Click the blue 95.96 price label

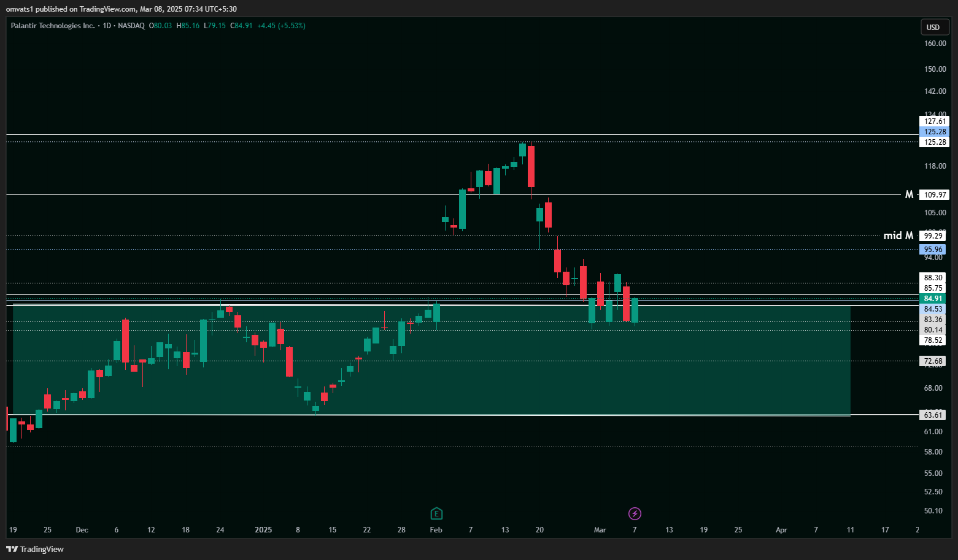click(x=933, y=250)
